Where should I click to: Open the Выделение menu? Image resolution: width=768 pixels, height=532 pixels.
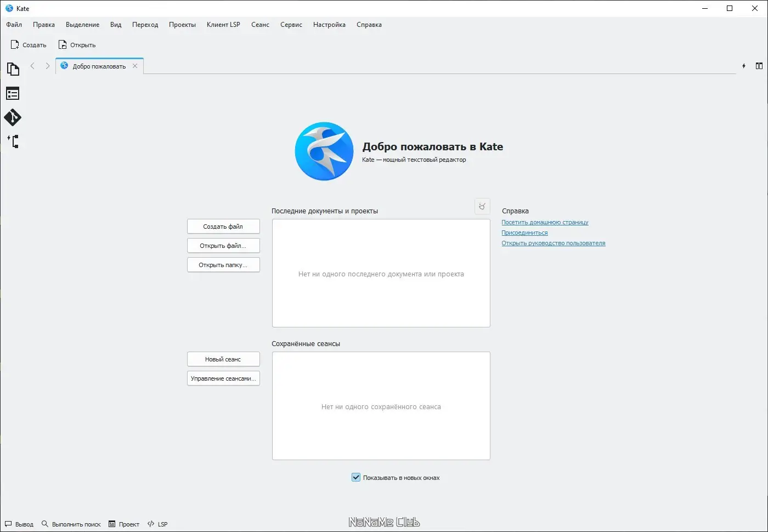coord(83,25)
